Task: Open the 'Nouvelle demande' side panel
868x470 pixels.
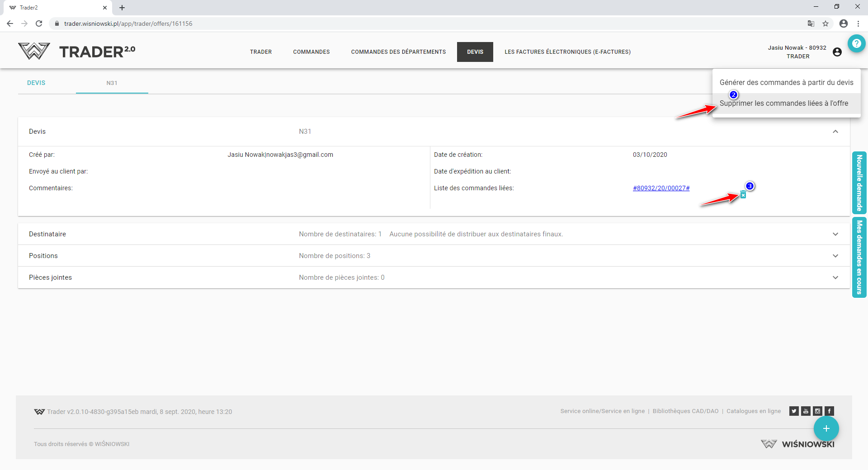Action: pos(859,183)
